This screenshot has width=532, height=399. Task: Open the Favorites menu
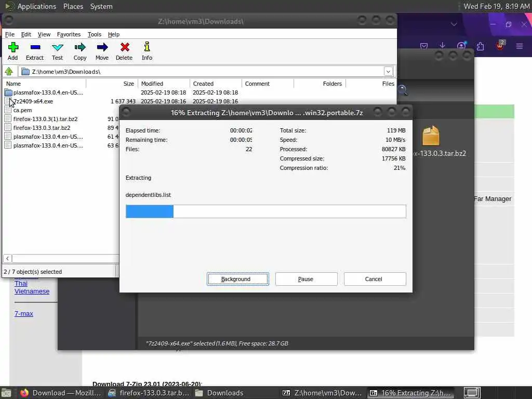(69, 34)
